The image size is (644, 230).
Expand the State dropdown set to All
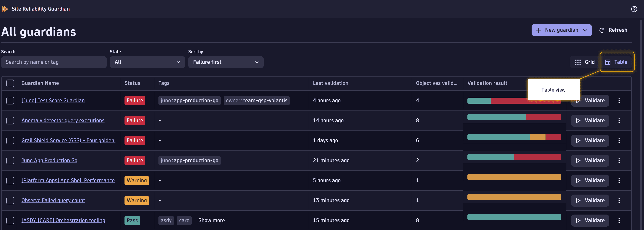click(x=147, y=62)
